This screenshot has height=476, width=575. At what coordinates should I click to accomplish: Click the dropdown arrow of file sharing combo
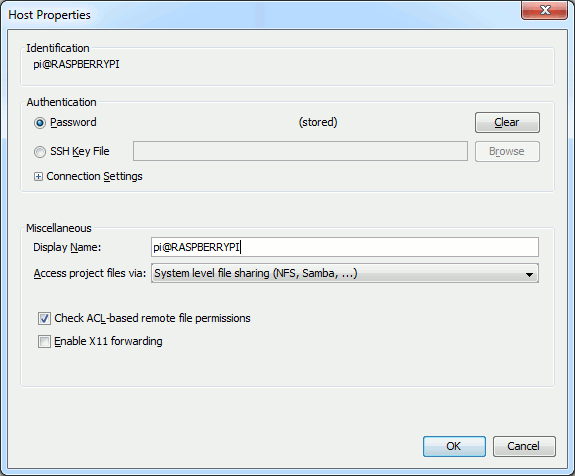point(529,274)
